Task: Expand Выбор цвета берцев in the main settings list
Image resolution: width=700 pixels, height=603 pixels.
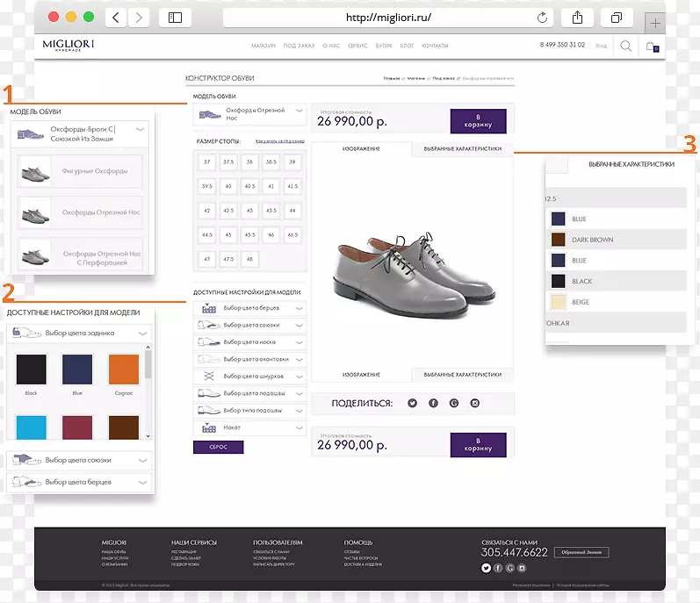Action: (x=250, y=308)
